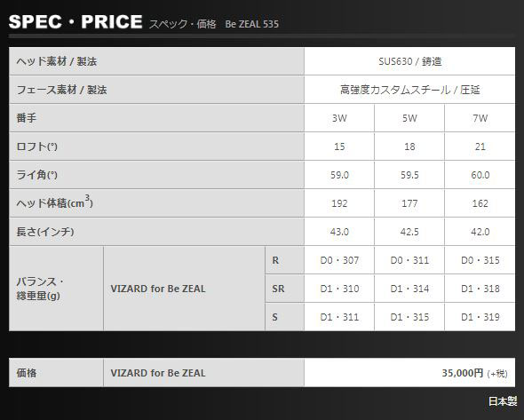Click the D1・314 balance weight cell
This screenshot has width=524, height=420.
pos(409,289)
